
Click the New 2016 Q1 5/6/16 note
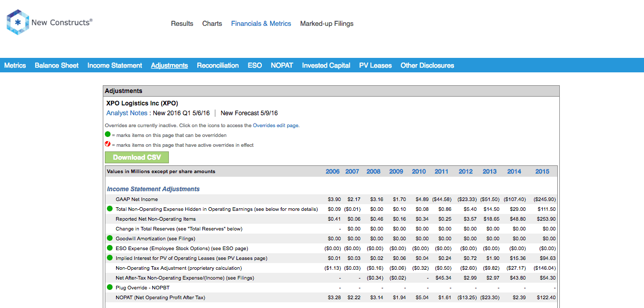click(x=182, y=113)
